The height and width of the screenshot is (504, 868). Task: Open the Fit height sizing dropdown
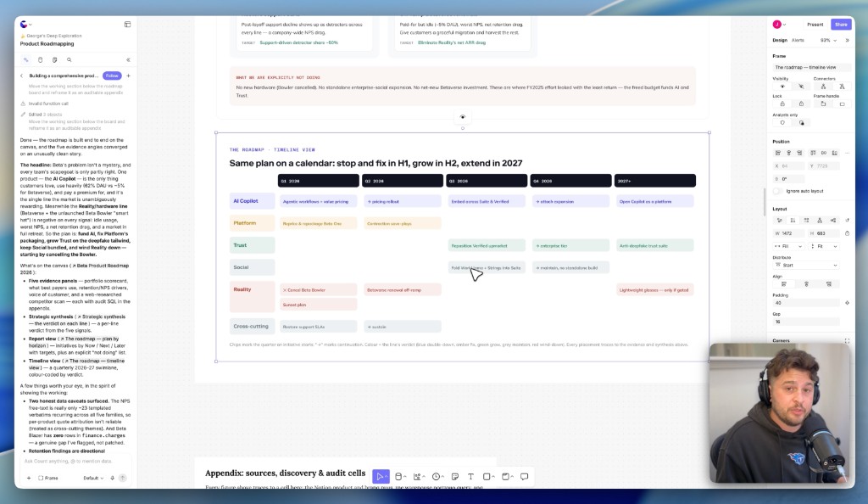pos(824,246)
